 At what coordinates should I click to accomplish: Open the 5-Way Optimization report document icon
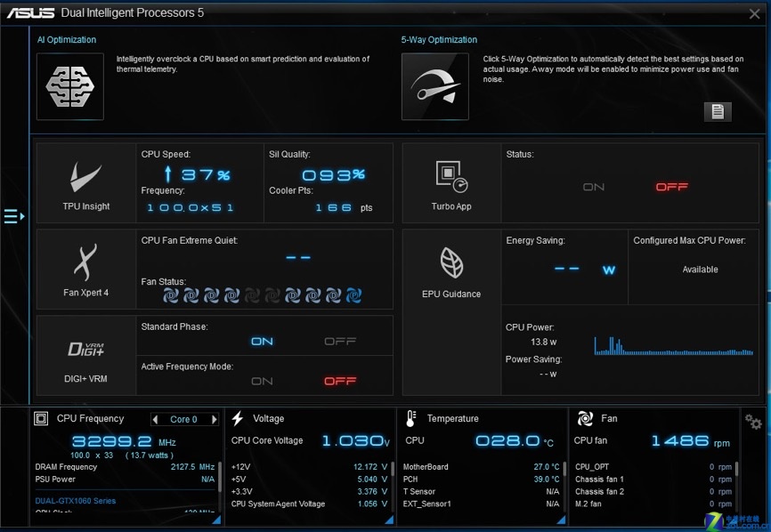[718, 112]
